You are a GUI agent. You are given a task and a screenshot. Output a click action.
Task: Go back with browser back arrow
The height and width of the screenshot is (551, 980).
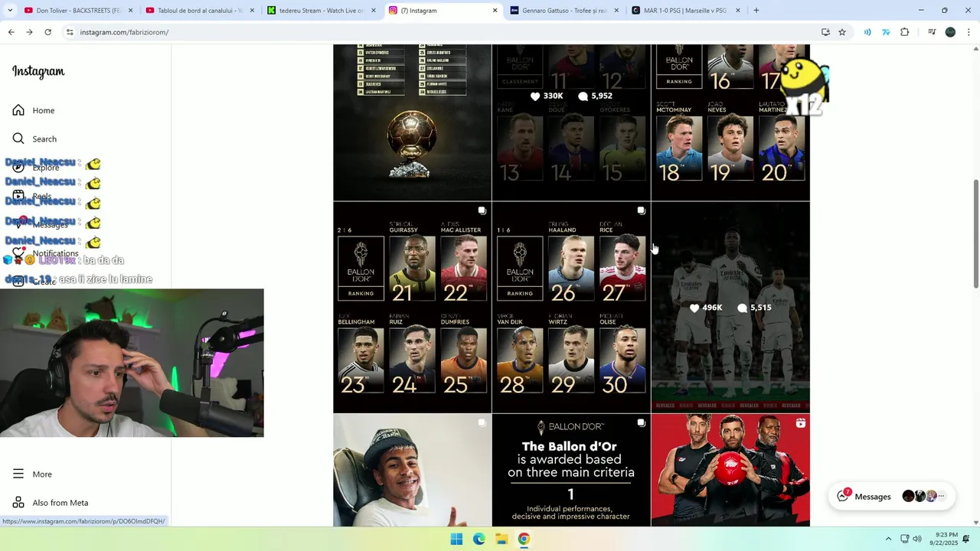(x=11, y=32)
